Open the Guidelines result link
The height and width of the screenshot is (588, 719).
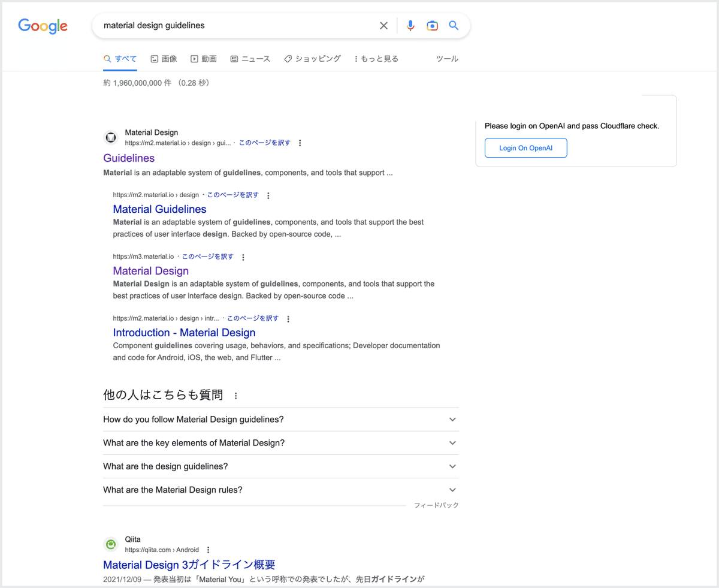pos(129,158)
